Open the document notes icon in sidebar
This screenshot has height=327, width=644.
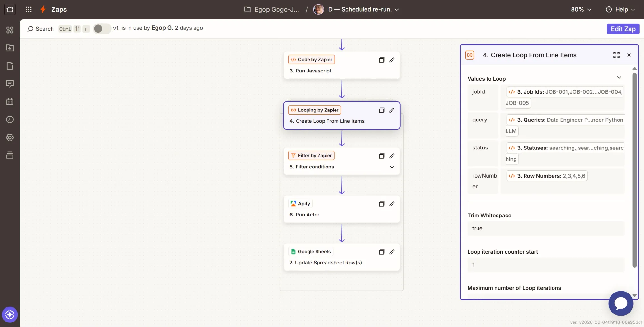10,66
